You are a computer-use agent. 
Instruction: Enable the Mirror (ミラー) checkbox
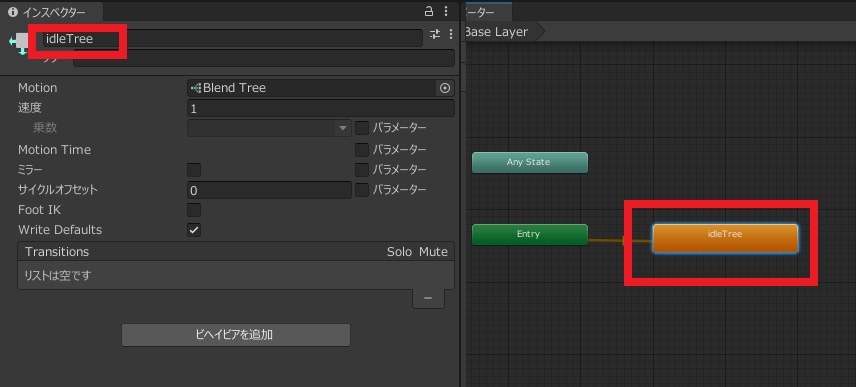coord(194,170)
